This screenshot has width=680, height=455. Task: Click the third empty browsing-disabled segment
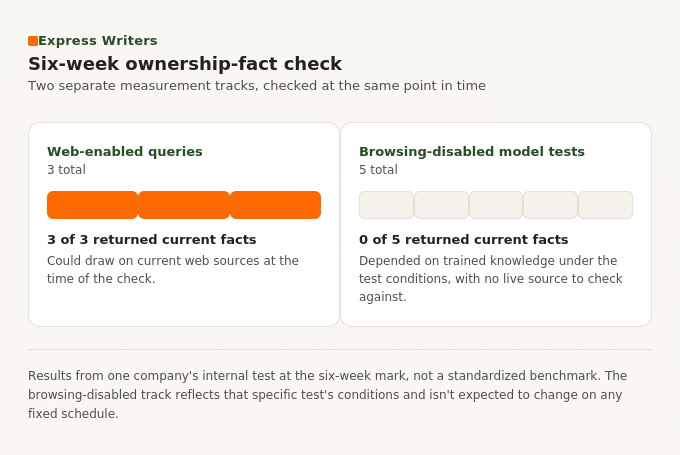[496, 205]
